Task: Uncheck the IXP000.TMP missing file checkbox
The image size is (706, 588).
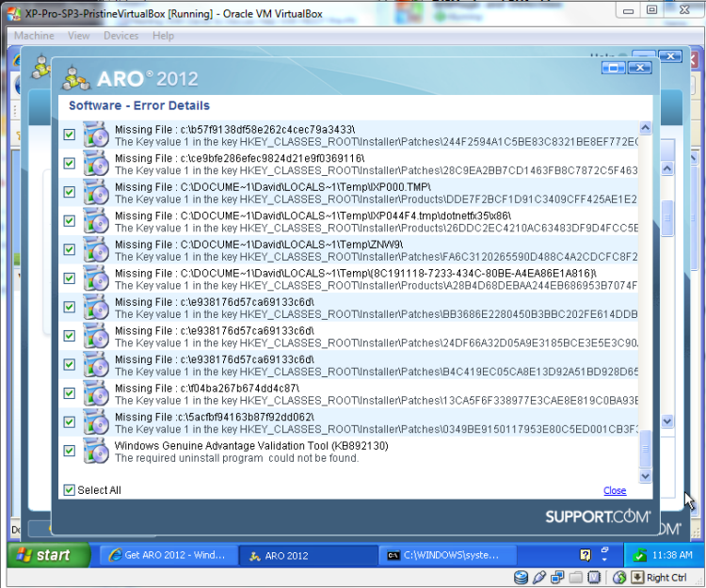Action: coord(70,192)
